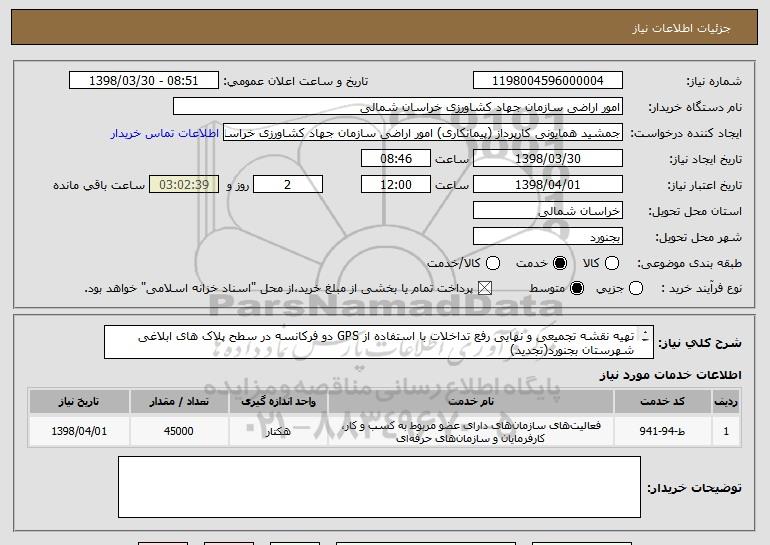This screenshot has height=545, width=770.
Task: Click service code ط-94-941 cell
Action: coord(662,431)
